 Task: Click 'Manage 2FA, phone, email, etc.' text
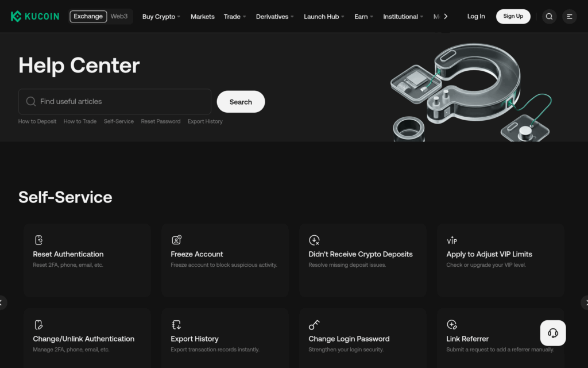(71, 349)
